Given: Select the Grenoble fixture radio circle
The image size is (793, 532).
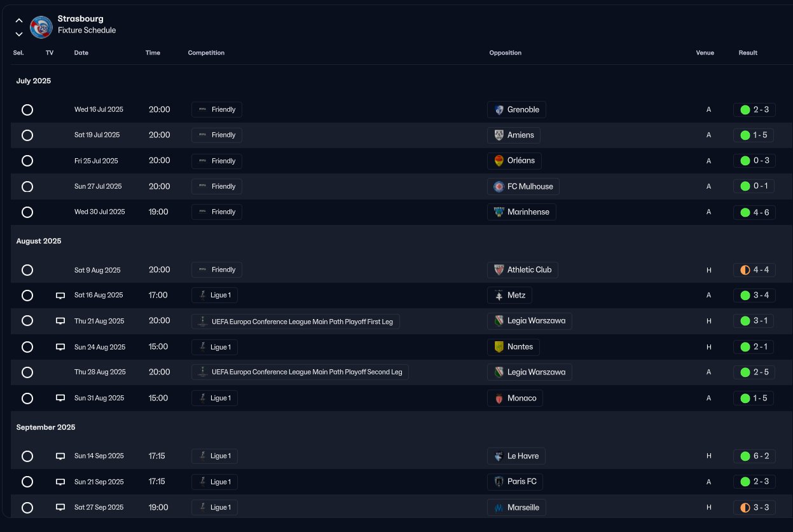Looking at the screenshot, I should pos(27,110).
